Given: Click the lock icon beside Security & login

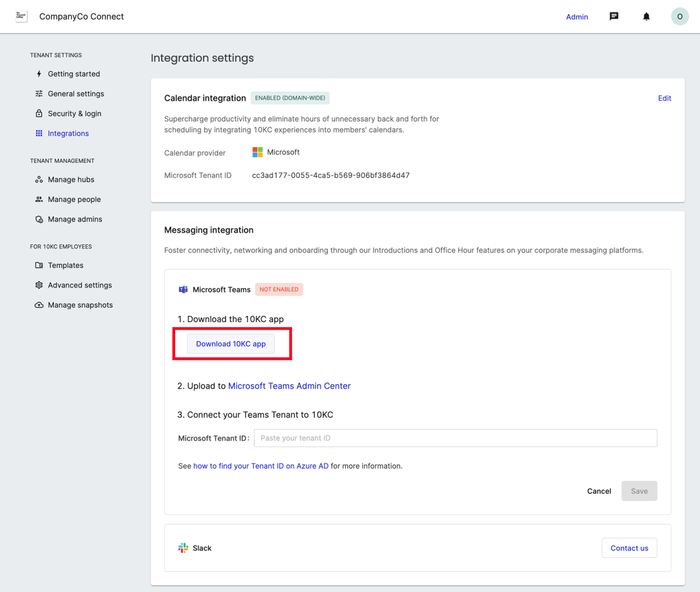Looking at the screenshot, I should tap(39, 113).
